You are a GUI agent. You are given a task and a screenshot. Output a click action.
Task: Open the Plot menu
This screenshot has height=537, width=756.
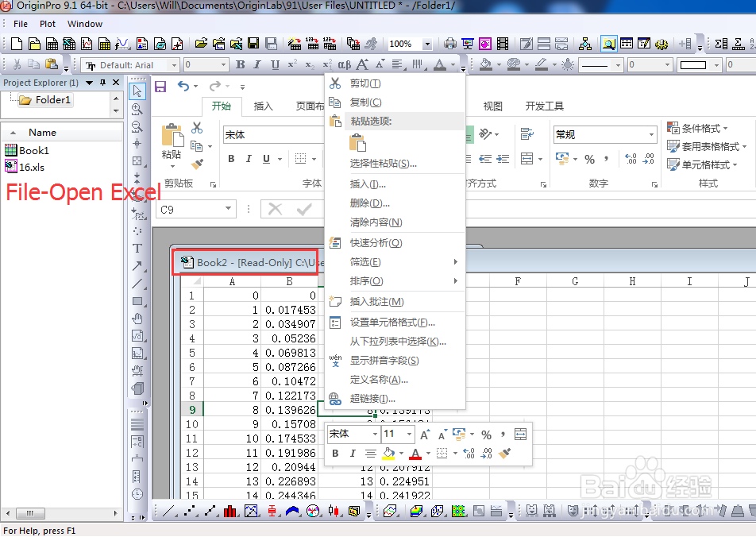click(x=48, y=24)
